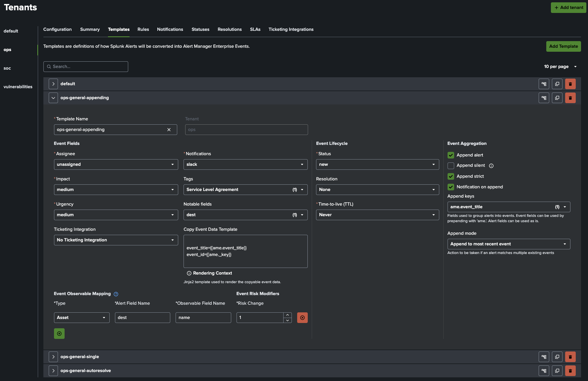Select the soc tenant in the sidebar
588x381 pixels.
tap(7, 68)
